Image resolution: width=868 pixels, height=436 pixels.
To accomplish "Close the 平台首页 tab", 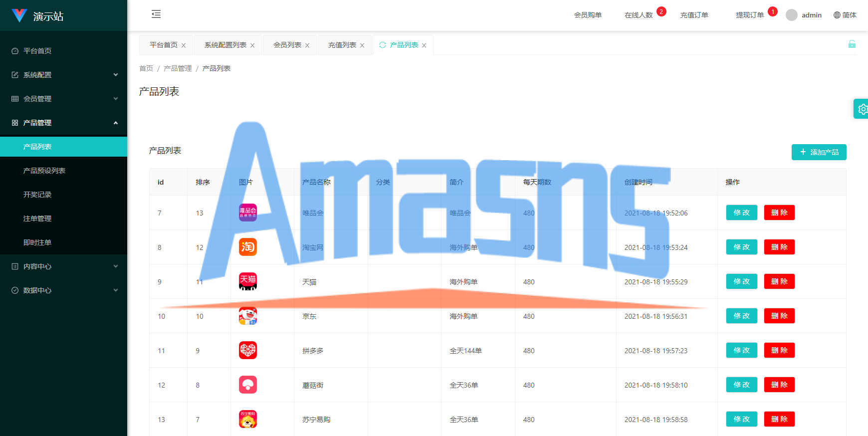I will [184, 45].
